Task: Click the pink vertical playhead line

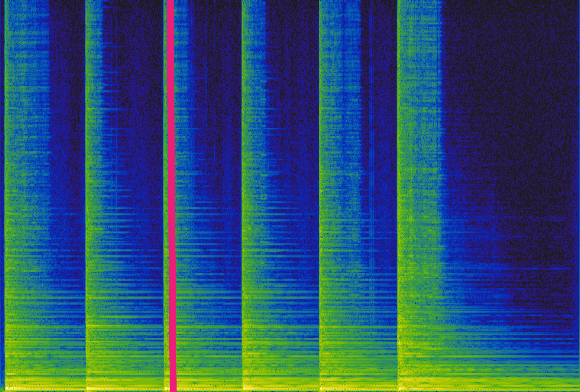Action: [171, 196]
